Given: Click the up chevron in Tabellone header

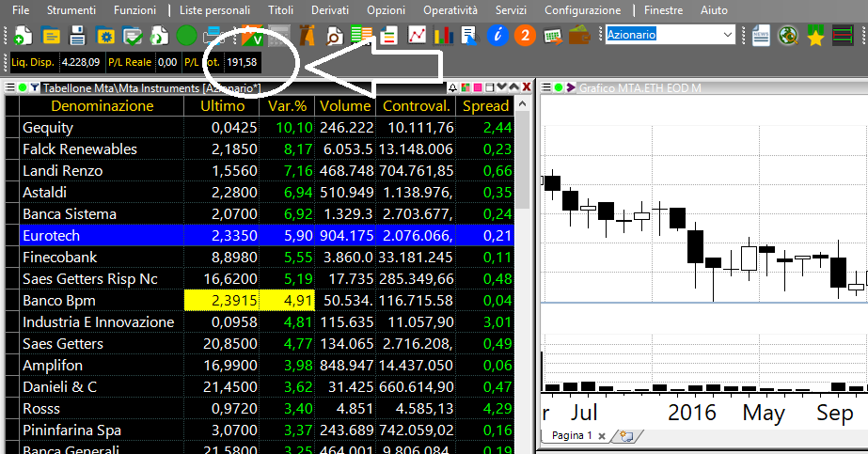Looking at the screenshot, I should point(513,87).
